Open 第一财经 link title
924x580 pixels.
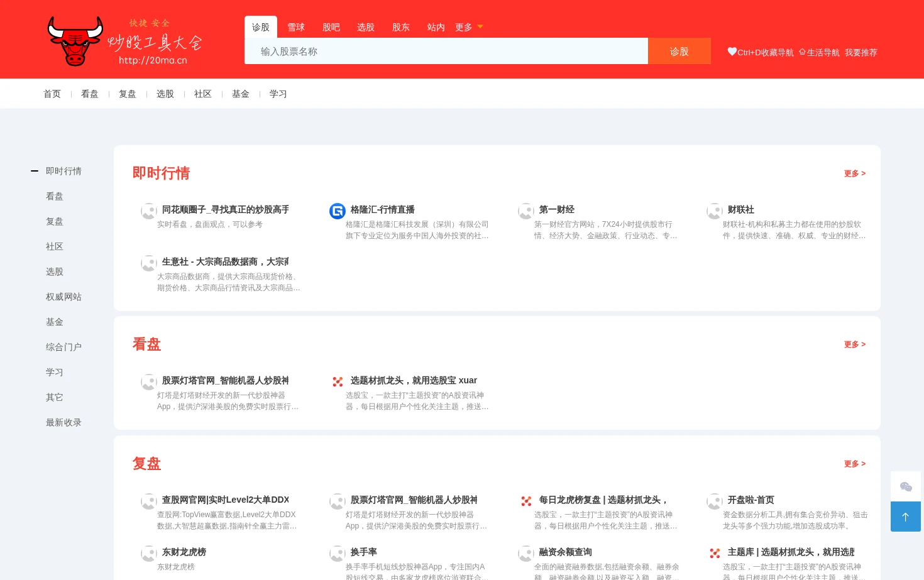557,209
